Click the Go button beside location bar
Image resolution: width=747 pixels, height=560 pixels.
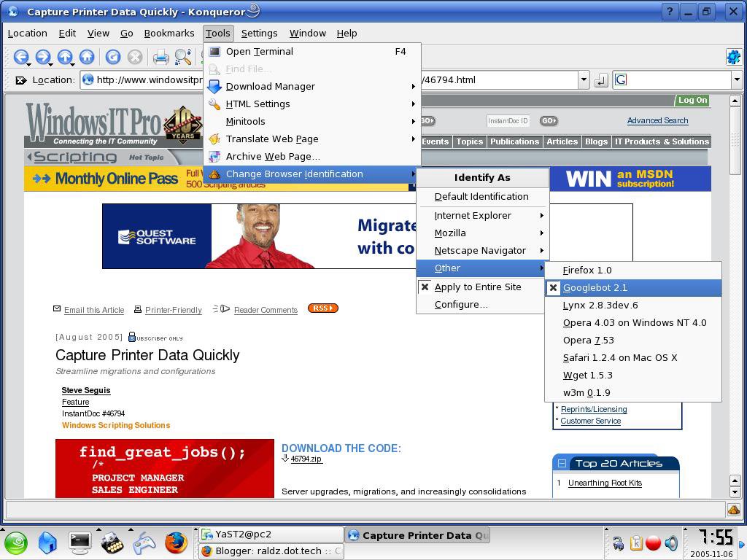tap(601, 80)
